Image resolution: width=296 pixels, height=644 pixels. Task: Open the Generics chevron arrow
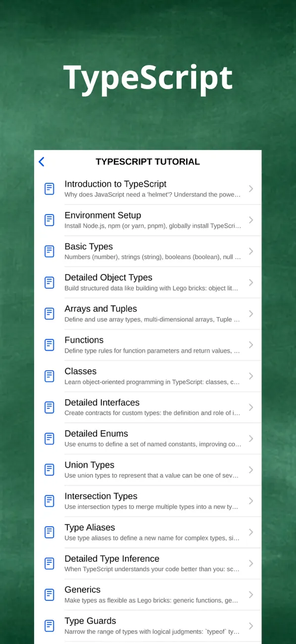[x=251, y=594]
